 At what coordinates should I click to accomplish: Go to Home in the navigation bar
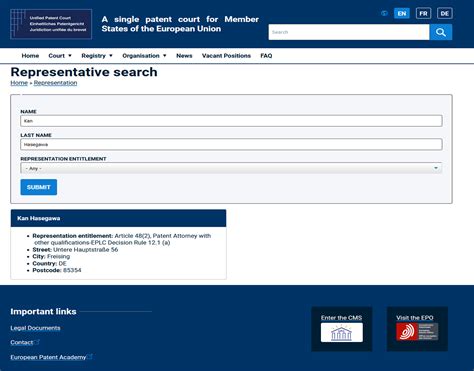[30, 56]
